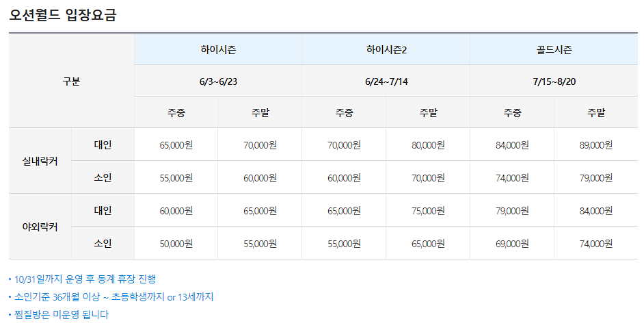
Task: Select the 실내락커 row group label
Action: click(40, 162)
